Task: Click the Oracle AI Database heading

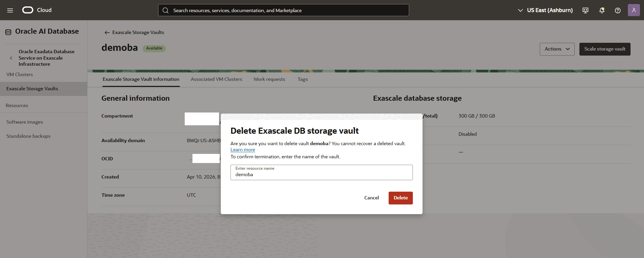Action: 47,32
